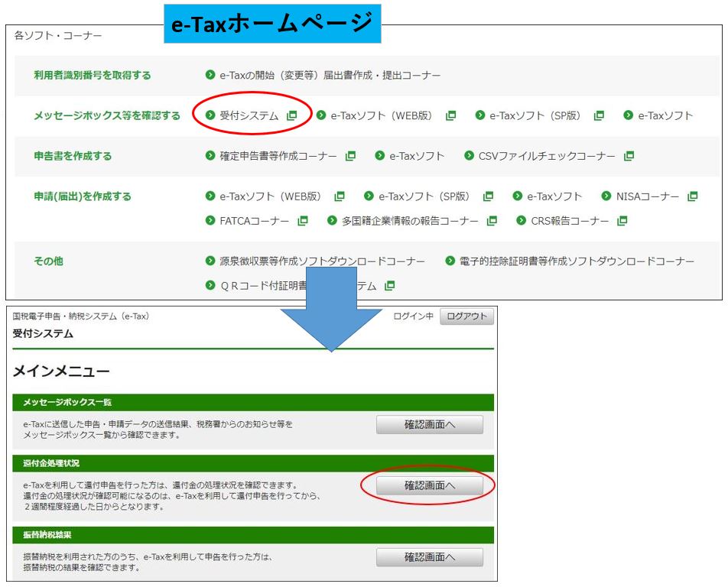Open e-Taxソフト（SP版） in メッセージボックス row
This screenshot has width=728, height=587.
(x=535, y=115)
